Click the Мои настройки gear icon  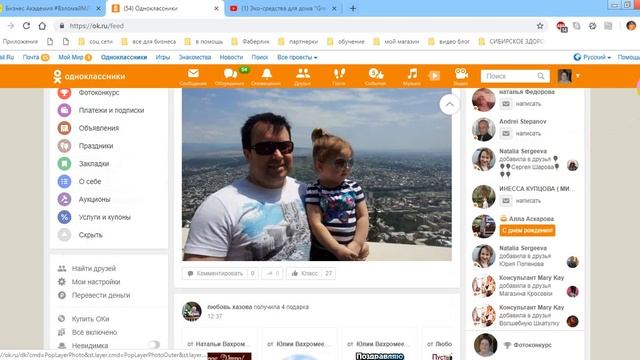[62, 282]
